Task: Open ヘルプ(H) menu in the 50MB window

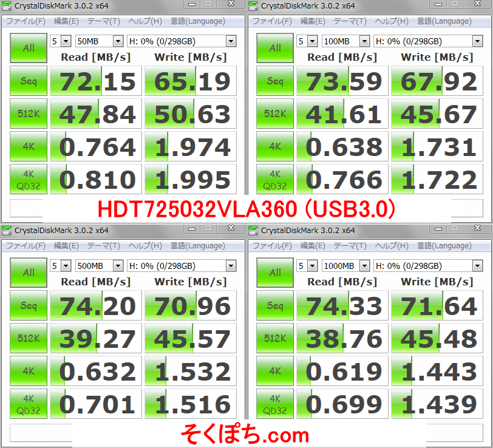Action: coord(145,21)
